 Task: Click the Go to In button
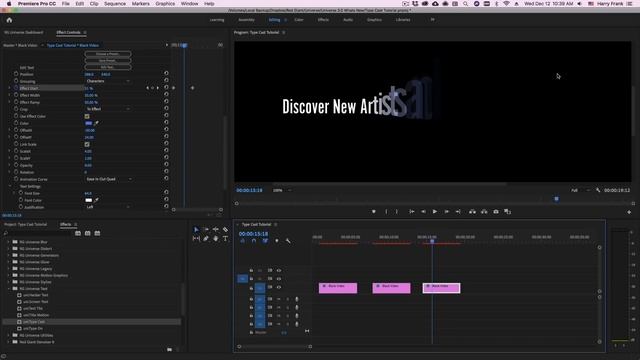(x=411, y=211)
